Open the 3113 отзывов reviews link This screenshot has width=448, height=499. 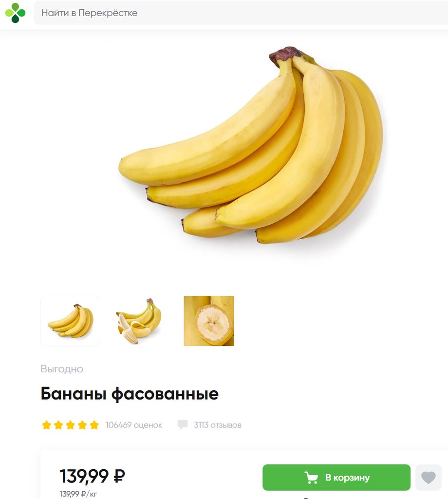coord(218,425)
